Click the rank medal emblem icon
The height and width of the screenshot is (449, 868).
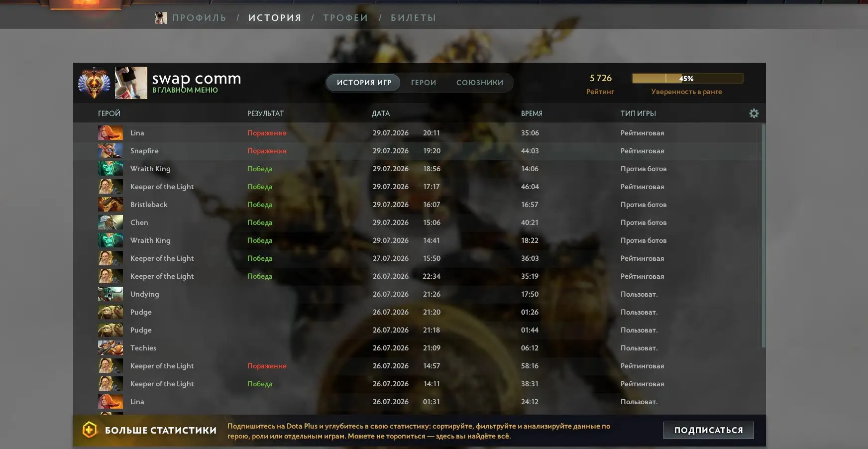pos(94,83)
